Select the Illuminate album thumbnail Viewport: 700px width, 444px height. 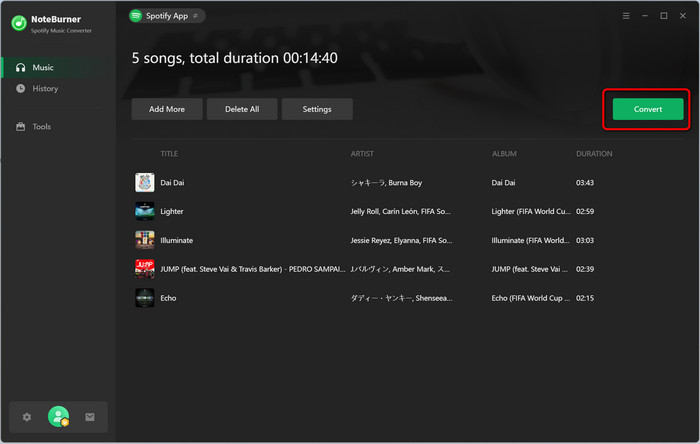[145, 240]
